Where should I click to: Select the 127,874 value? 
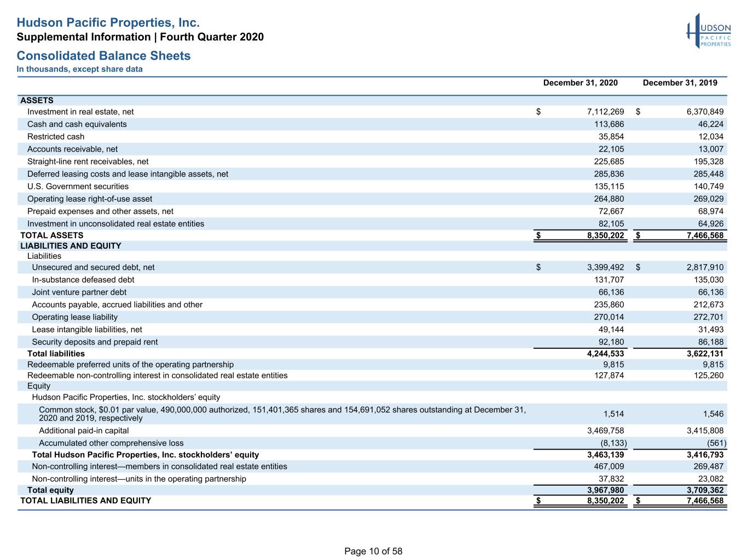[609, 376]
